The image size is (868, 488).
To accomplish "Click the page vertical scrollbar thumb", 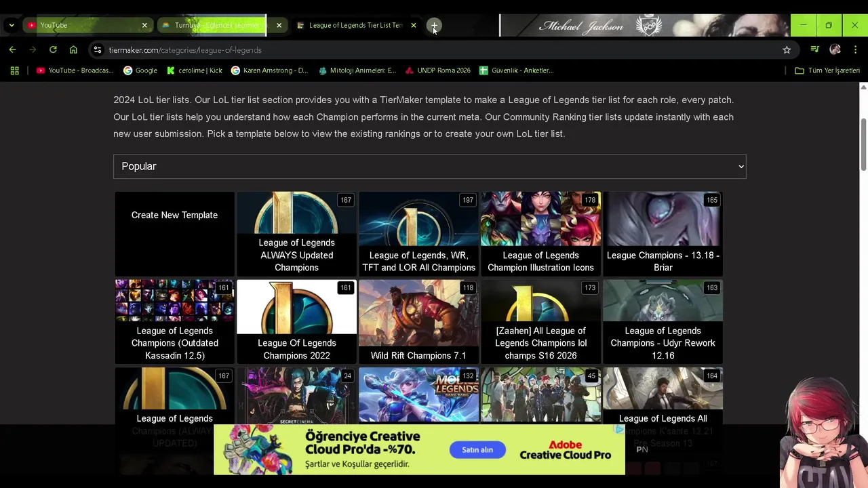I will pyautogui.click(x=863, y=144).
